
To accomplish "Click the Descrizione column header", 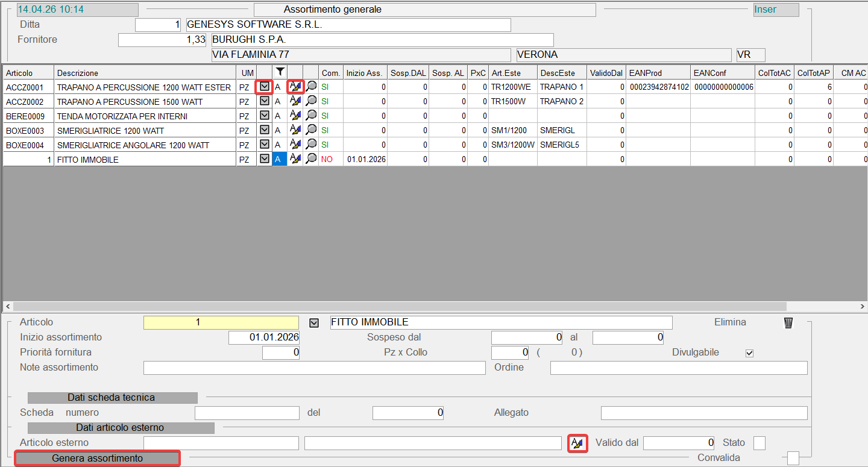I will click(145, 73).
